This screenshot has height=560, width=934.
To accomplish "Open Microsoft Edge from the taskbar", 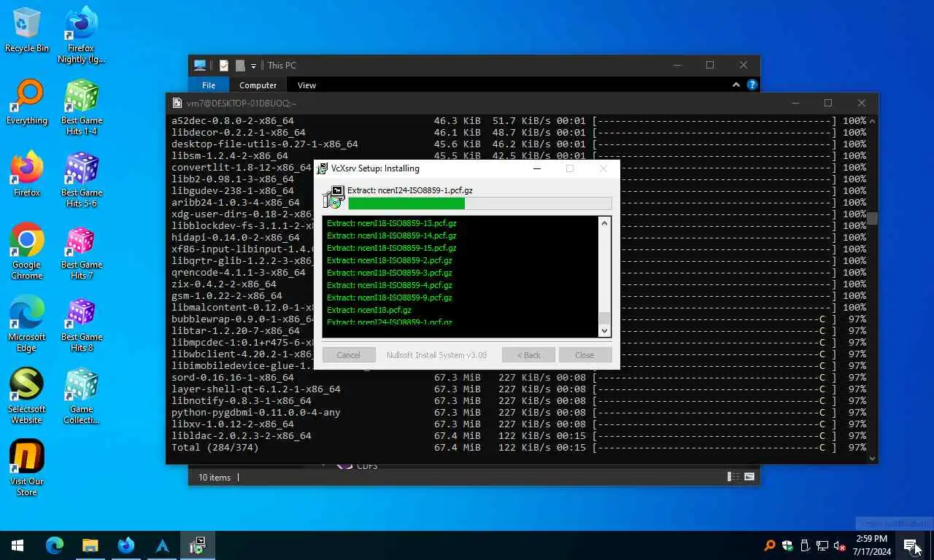I will (x=55, y=545).
